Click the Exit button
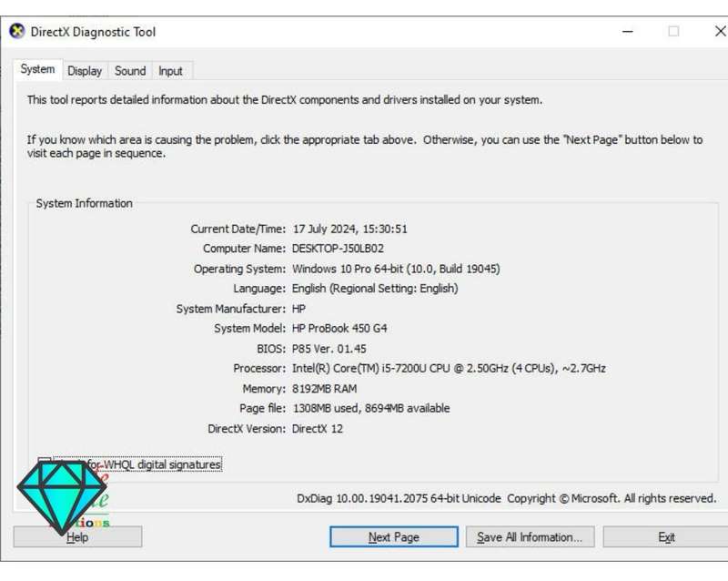Viewport: 728px width, 581px height. (x=666, y=537)
